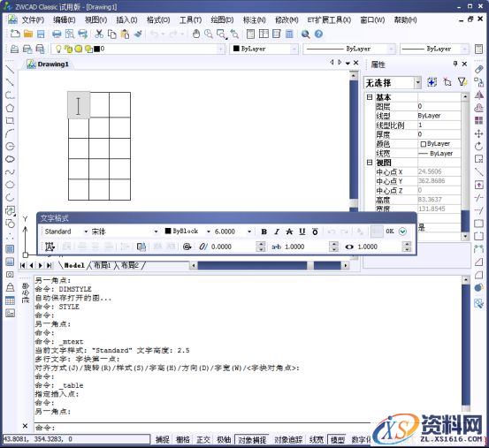The height and width of the screenshot is (448, 489).
Task: Toggle 栅格 grid in status bar
Action: tap(183, 439)
